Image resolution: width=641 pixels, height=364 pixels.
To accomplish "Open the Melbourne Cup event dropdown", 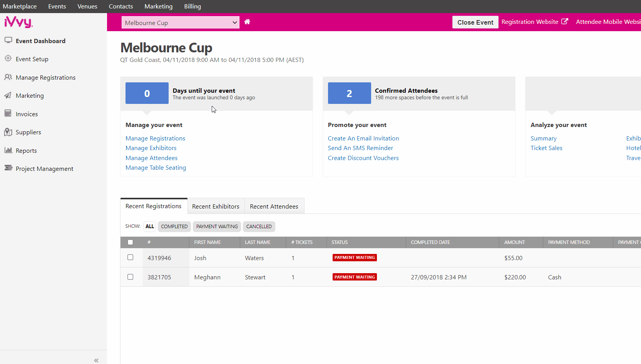I will [181, 23].
